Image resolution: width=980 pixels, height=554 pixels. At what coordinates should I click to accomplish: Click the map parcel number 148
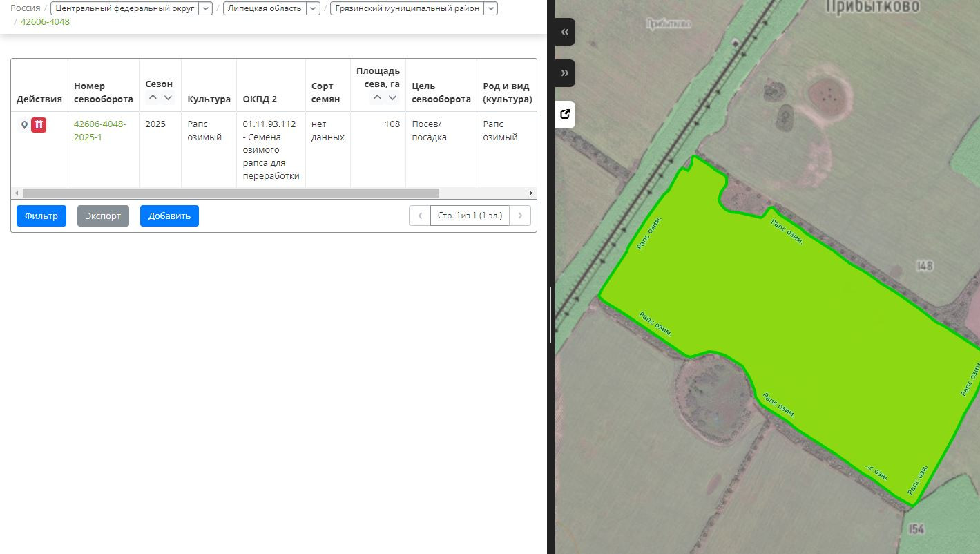(x=925, y=265)
